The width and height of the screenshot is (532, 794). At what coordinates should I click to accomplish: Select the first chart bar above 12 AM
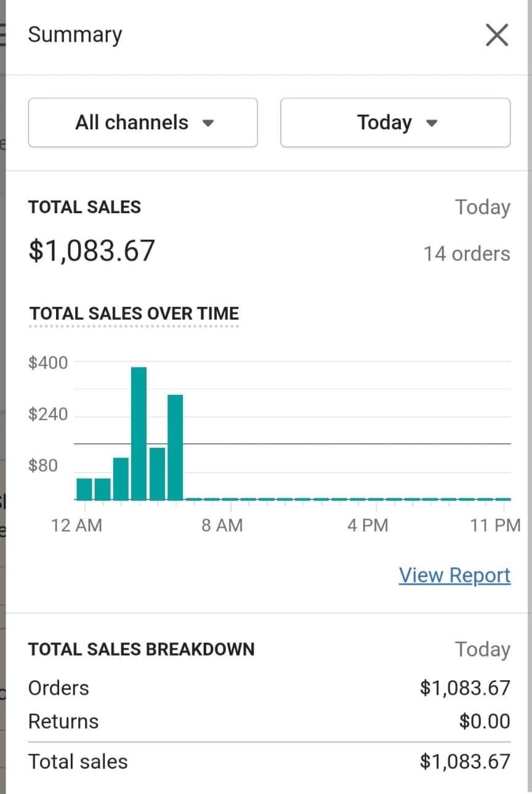pos(84,489)
